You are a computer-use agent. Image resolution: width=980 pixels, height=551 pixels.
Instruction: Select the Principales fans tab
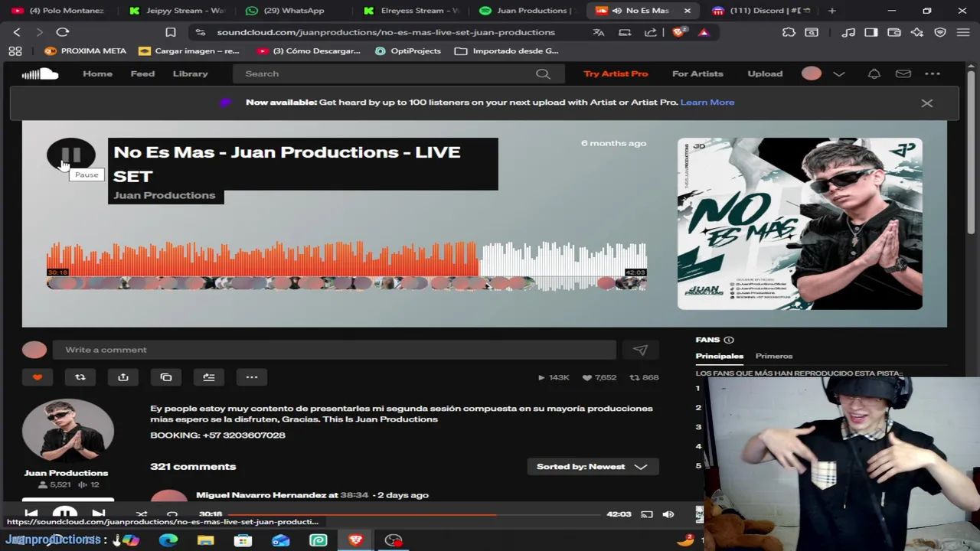719,356
